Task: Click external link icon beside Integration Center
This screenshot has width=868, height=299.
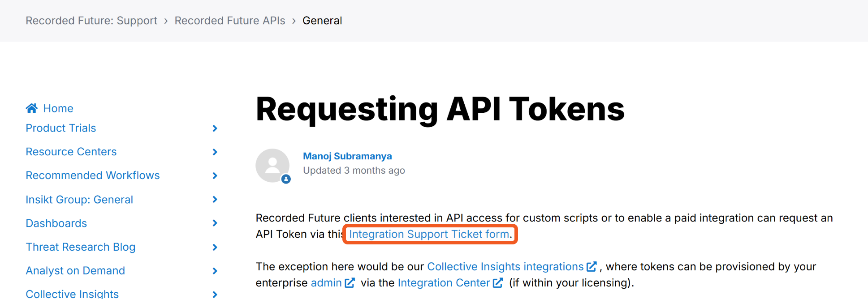Action: [x=498, y=283]
